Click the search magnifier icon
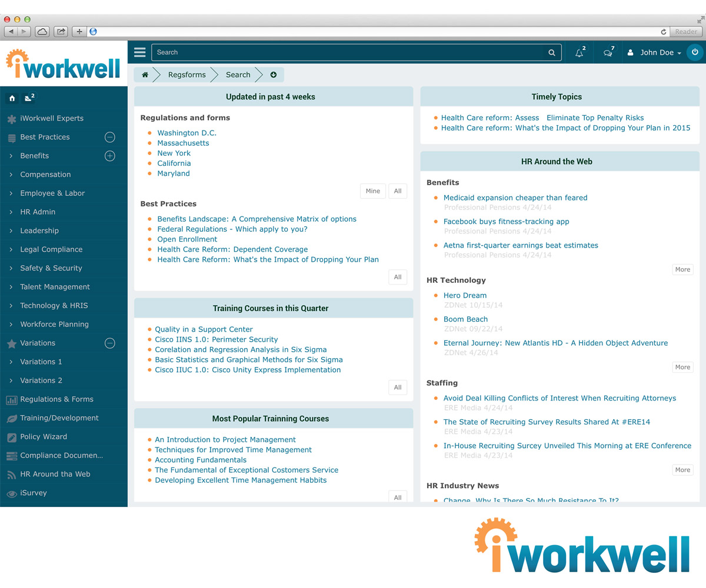The width and height of the screenshot is (706, 588). coord(551,52)
